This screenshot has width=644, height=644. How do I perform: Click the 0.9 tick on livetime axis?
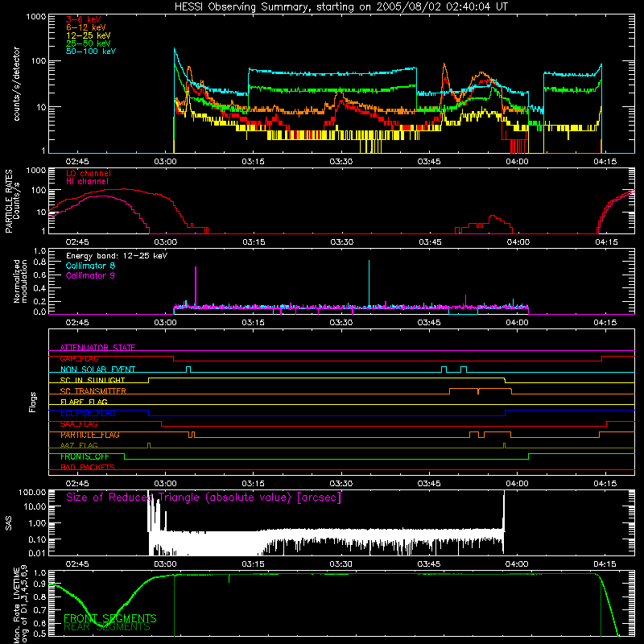pos(39,584)
